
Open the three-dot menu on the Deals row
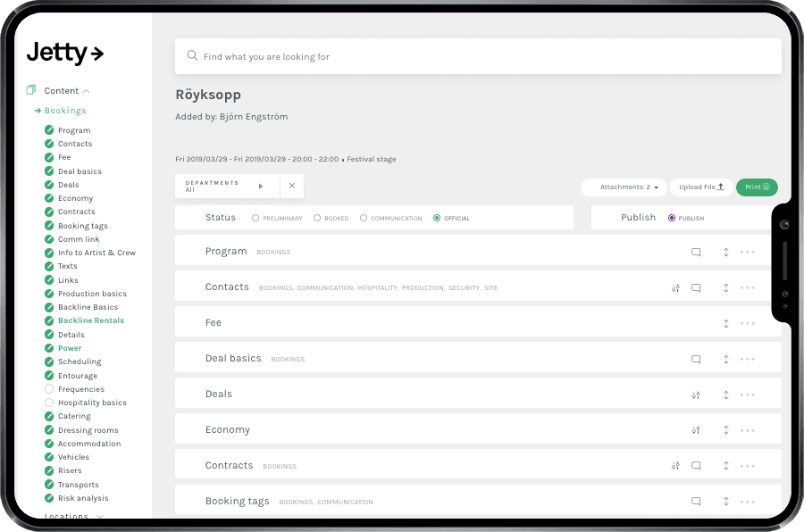747,395
